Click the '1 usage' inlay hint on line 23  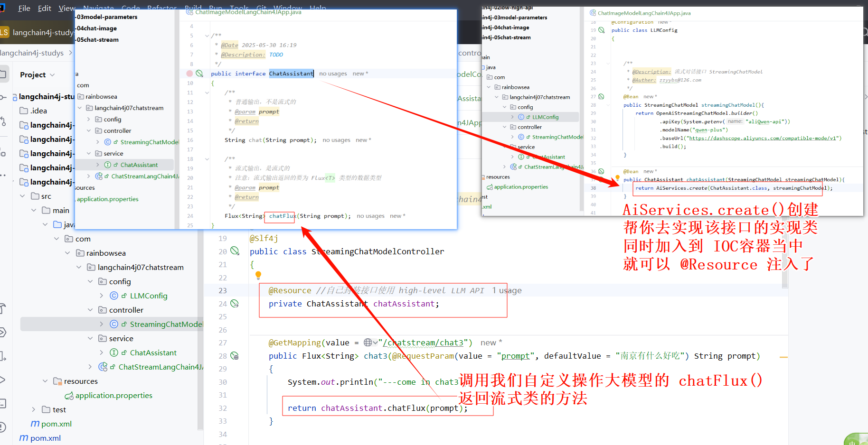pyautogui.click(x=507, y=290)
